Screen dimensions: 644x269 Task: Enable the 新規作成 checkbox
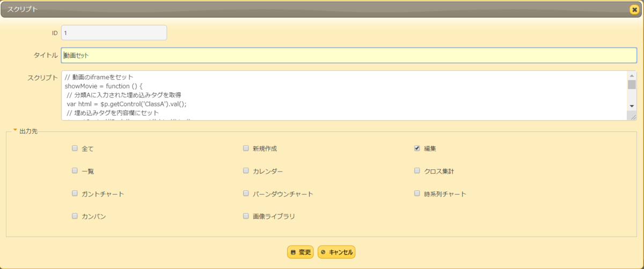tap(246, 148)
